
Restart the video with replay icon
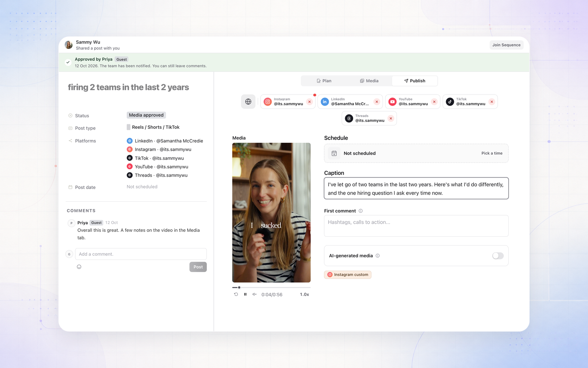click(x=236, y=294)
